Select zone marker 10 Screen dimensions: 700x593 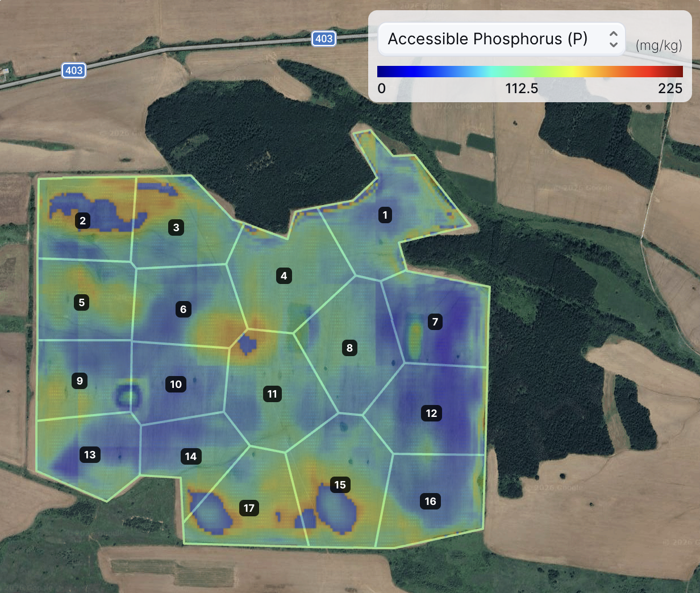(x=176, y=385)
